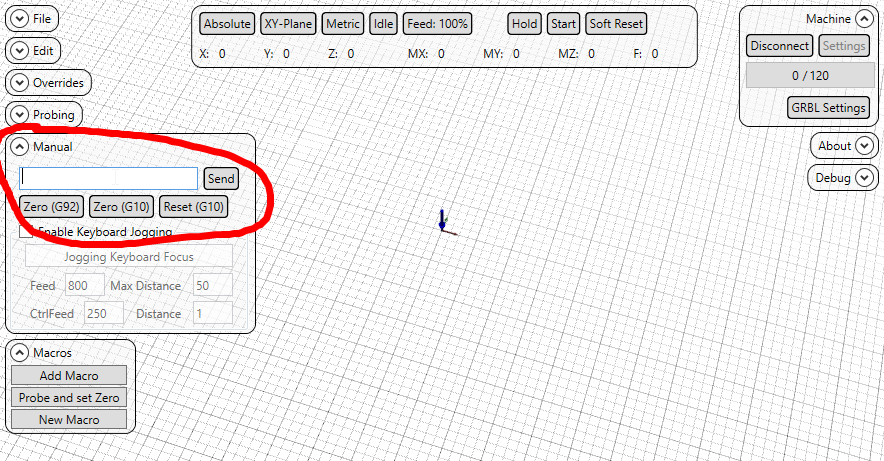Toggle the XY-Plane selection button
The height and width of the screenshot is (461, 884).
288,24
